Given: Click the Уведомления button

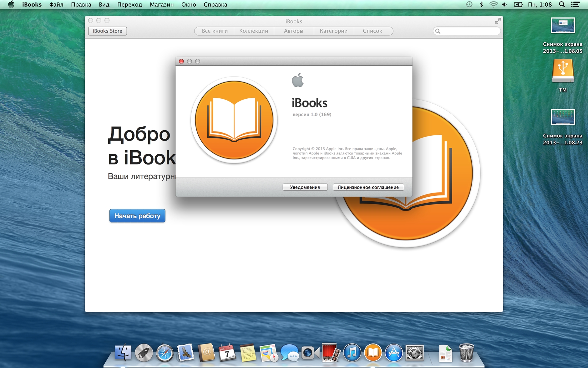Looking at the screenshot, I should point(305,187).
